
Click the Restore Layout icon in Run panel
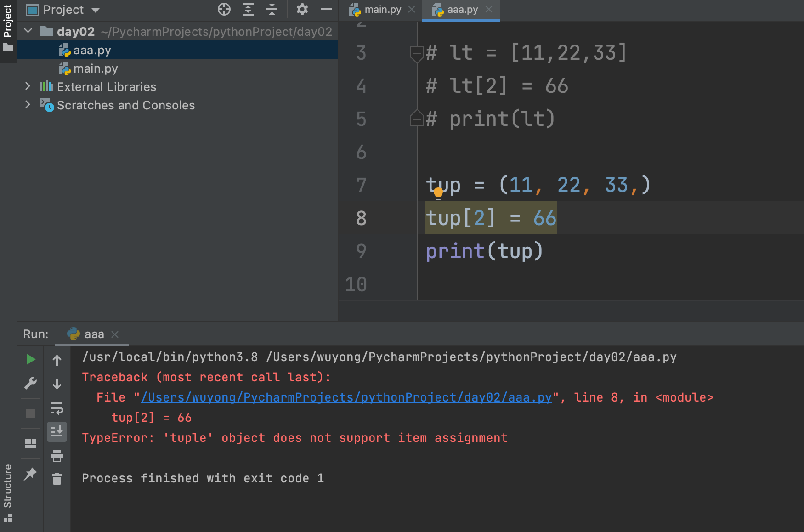tap(30, 444)
